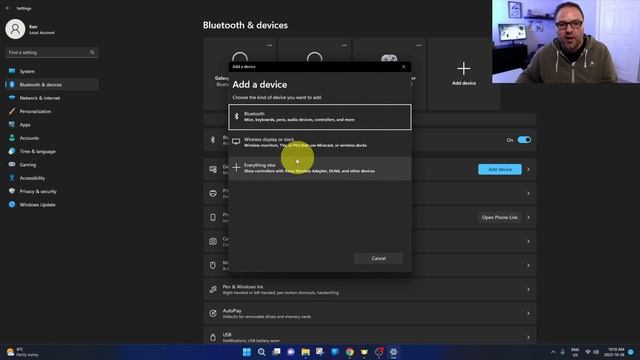Choose Wireless display or dock option
The height and width of the screenshot is (360, 640).
click(x=320, y=142)
